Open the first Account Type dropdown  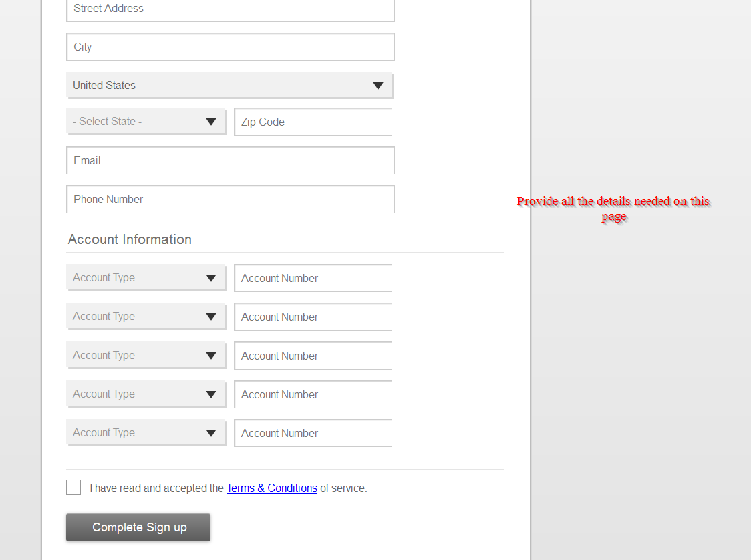point(146,278)
